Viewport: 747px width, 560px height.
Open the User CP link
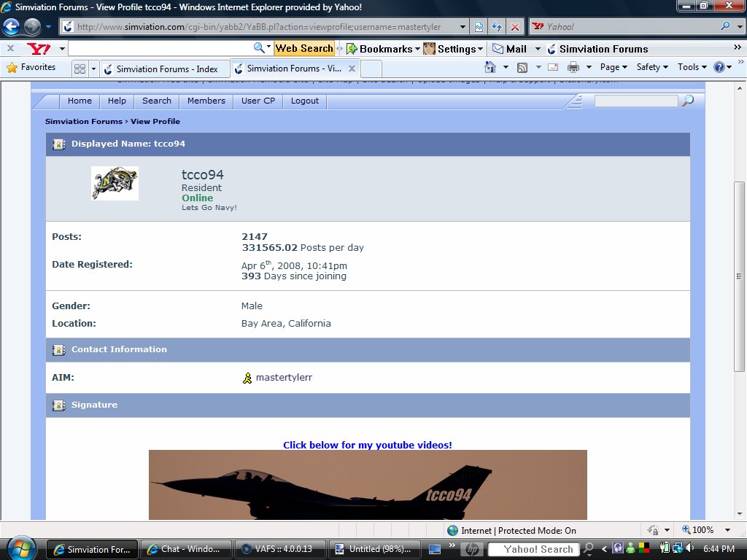(258, 101)
